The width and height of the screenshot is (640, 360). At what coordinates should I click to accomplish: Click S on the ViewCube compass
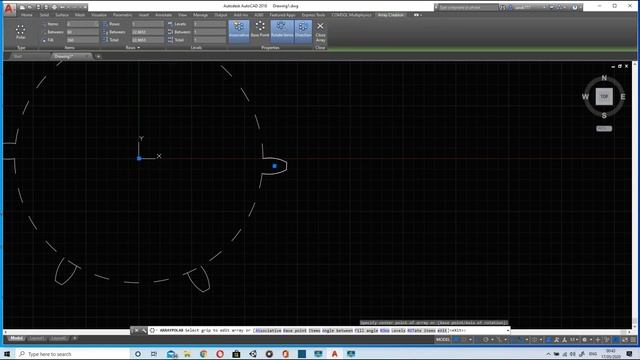click(604, 116)
